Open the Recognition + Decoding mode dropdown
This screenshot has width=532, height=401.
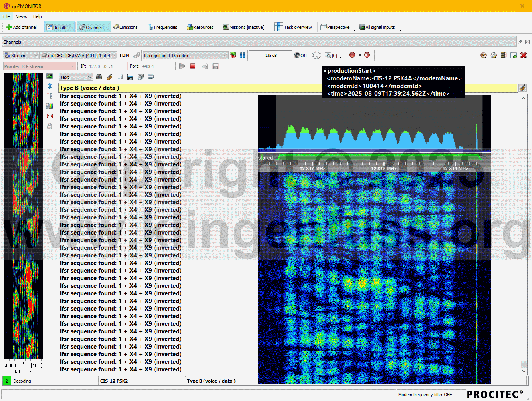click(x=185, y=56)
